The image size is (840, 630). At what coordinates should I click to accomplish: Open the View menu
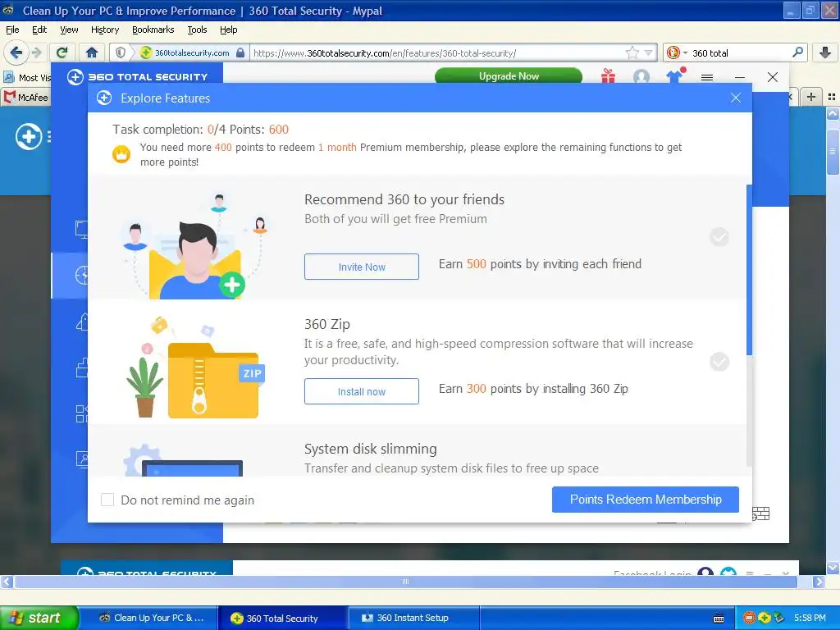tap(69, 30)
